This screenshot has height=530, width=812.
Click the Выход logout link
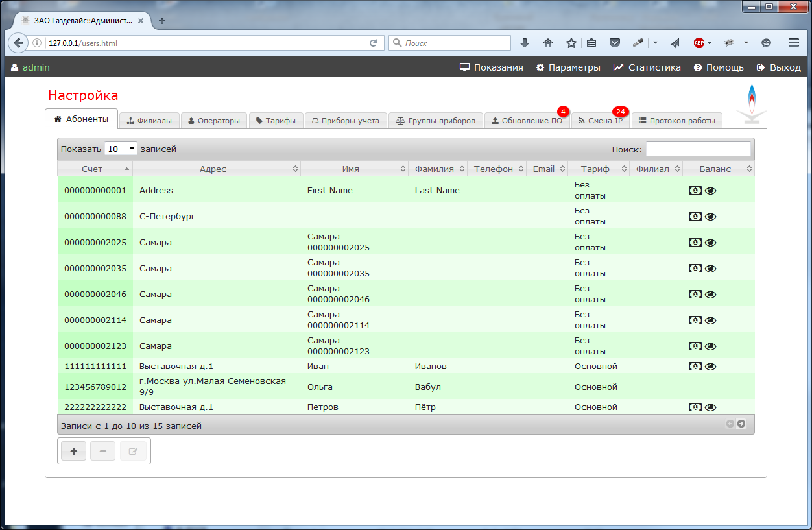pos(778,67)
